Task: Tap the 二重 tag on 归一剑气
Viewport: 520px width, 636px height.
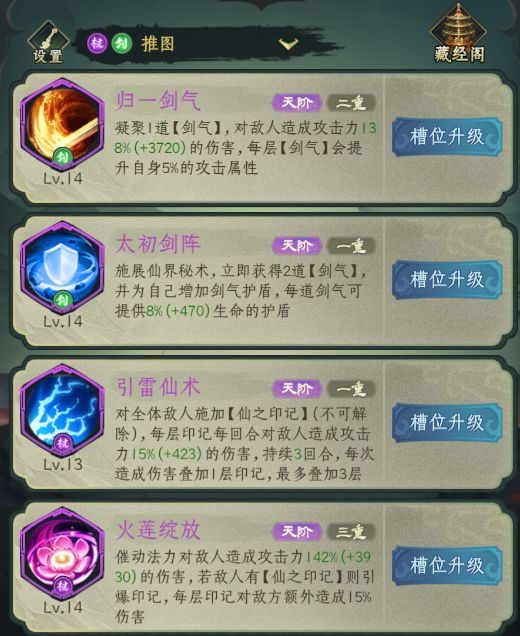Action: (351, 103)
